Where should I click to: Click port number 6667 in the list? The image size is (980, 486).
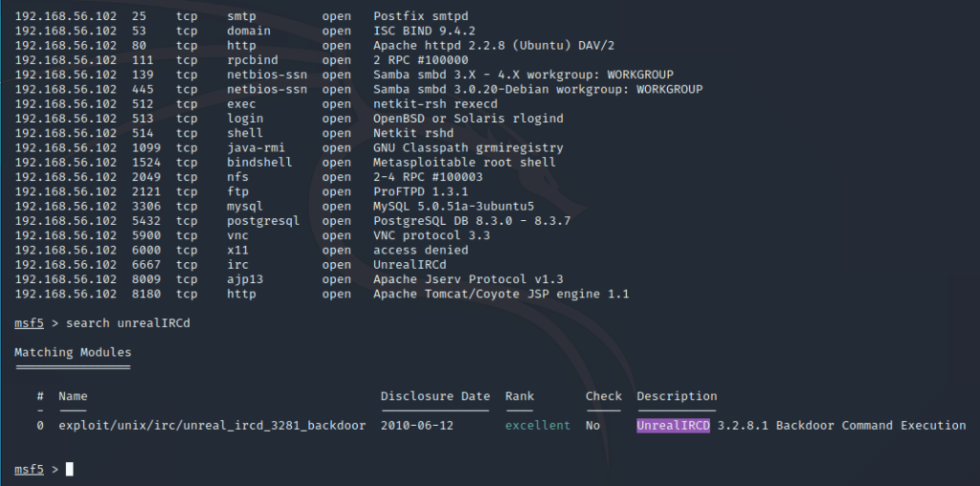pyautogui.click(x=145, y=265)
